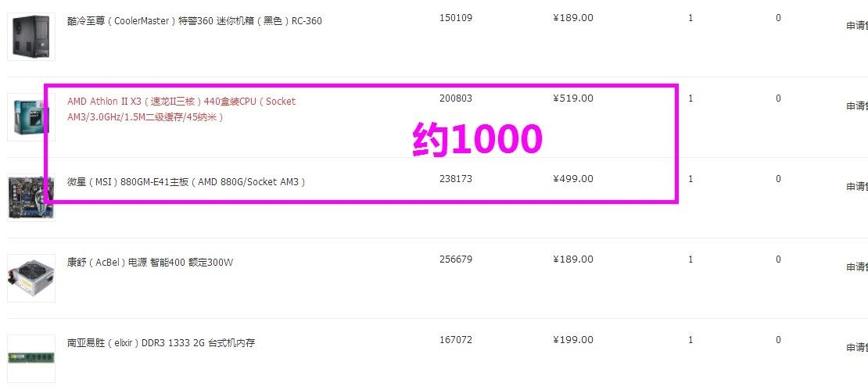Select product number 238173
Image resolution: width=868 pixels, height=390 pixels.
[456, 179]
